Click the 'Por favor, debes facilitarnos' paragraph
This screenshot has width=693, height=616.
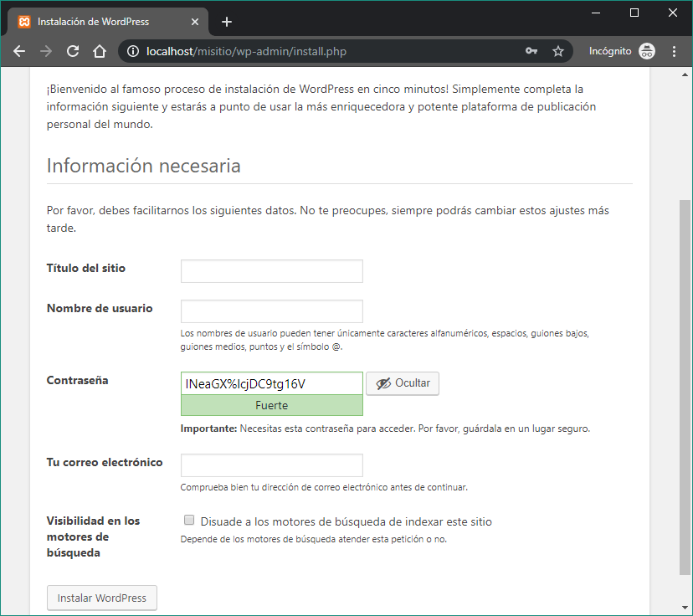pos(328,219)
